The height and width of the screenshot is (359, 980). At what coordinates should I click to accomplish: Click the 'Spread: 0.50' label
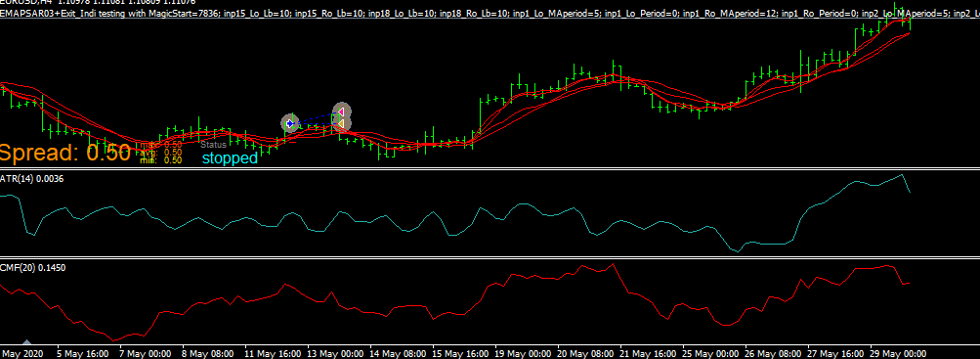(x=64, y=153)
